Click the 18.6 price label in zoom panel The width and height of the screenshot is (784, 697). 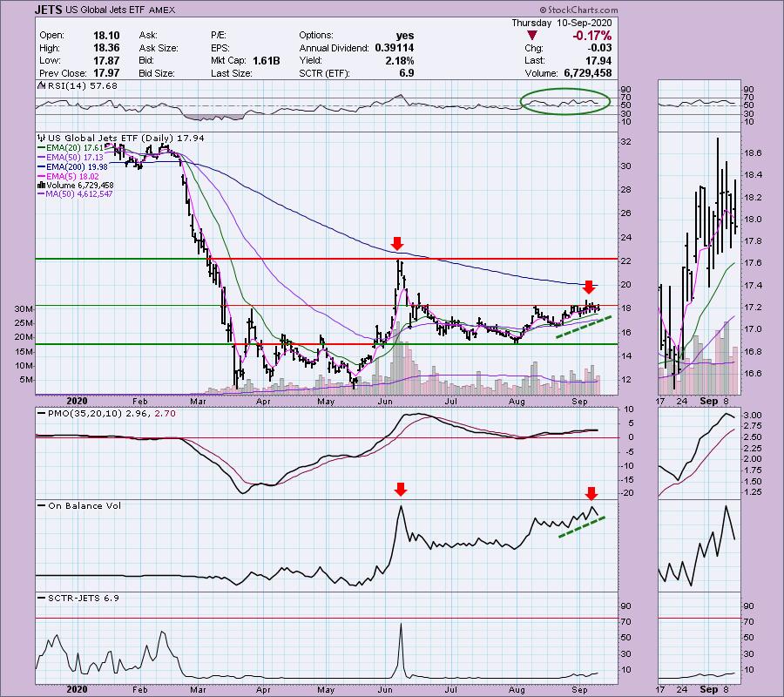[753, 153]
